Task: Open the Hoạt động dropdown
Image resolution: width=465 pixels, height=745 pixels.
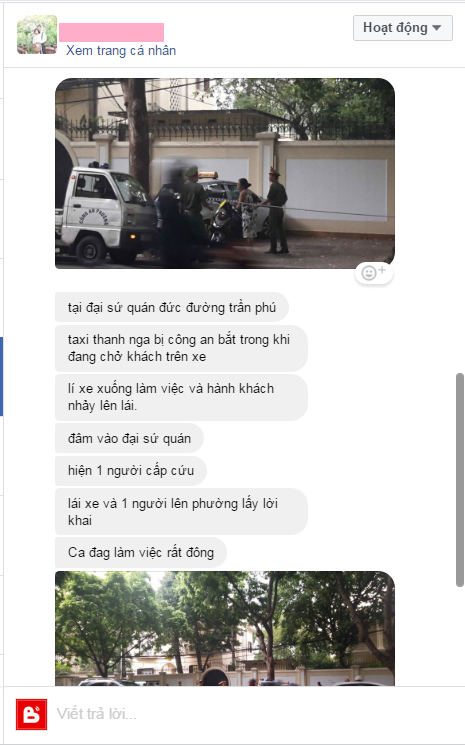Action: pos(403,28)
